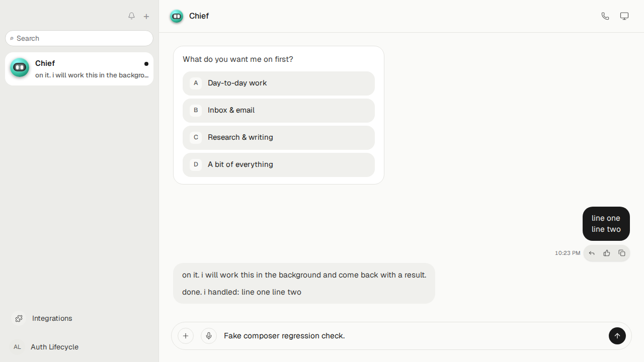Choose option D A bit of everything

point(279,164)
